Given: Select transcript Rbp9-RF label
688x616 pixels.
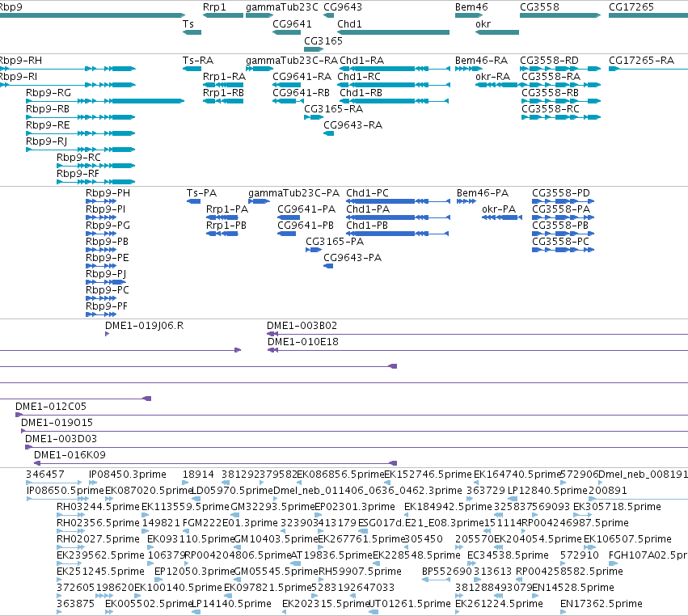Looking at the screenshot, I should pyautogui.click(x=78, y=174).
